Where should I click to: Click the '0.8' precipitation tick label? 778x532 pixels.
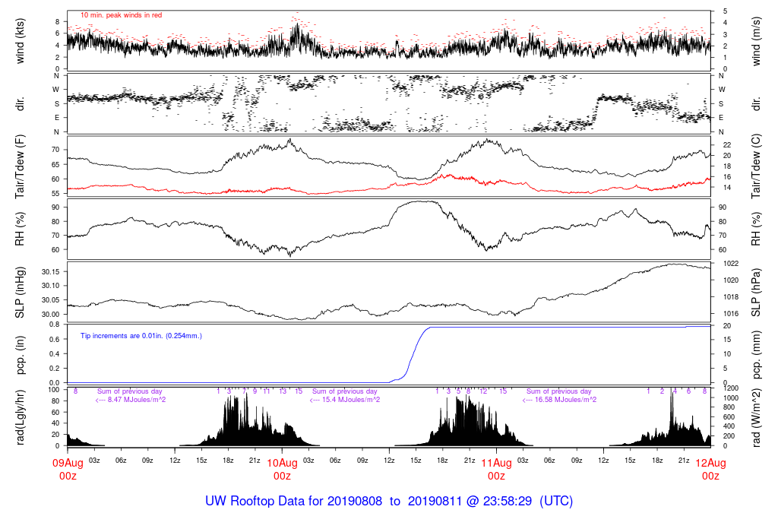click(x=55, y=325)
